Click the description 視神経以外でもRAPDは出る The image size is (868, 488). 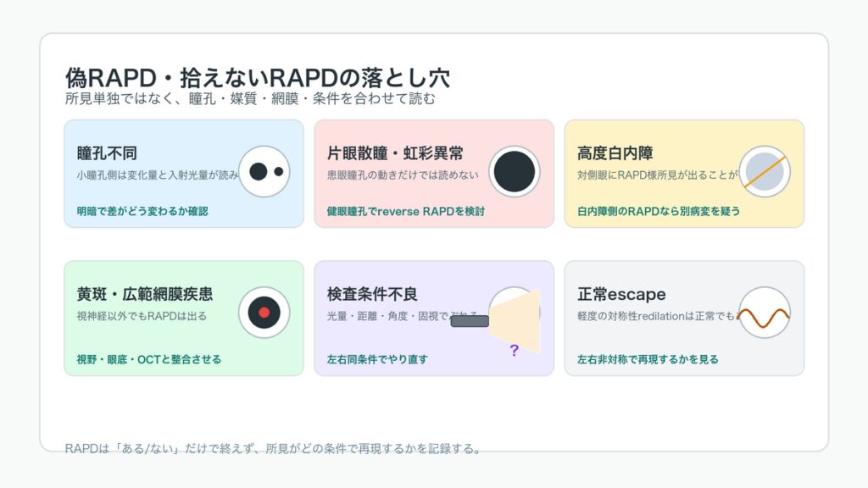[142, 316]
